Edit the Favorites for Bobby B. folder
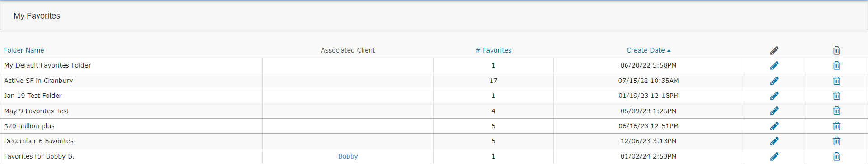Image resolution: width=868 pixels, height=164 pixels. 774,156
